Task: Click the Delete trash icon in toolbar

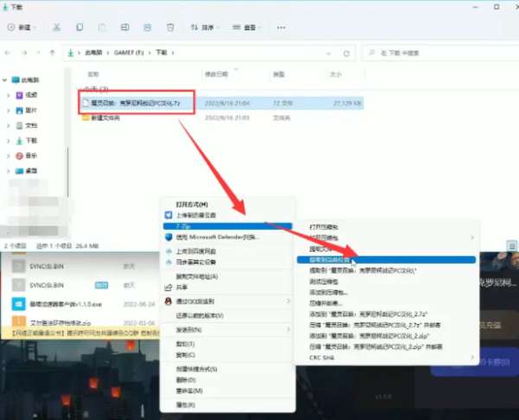Action: pyautogui.click(x=170, y=28)
